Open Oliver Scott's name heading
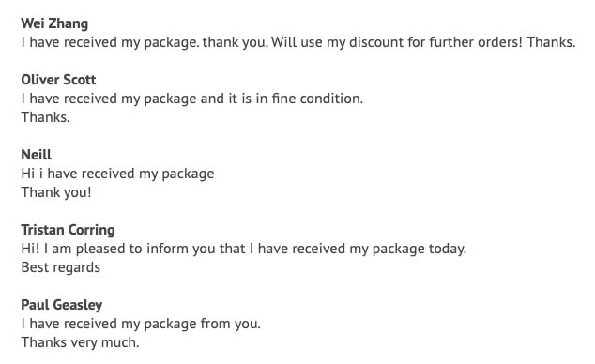 click(x=58, y=80)
